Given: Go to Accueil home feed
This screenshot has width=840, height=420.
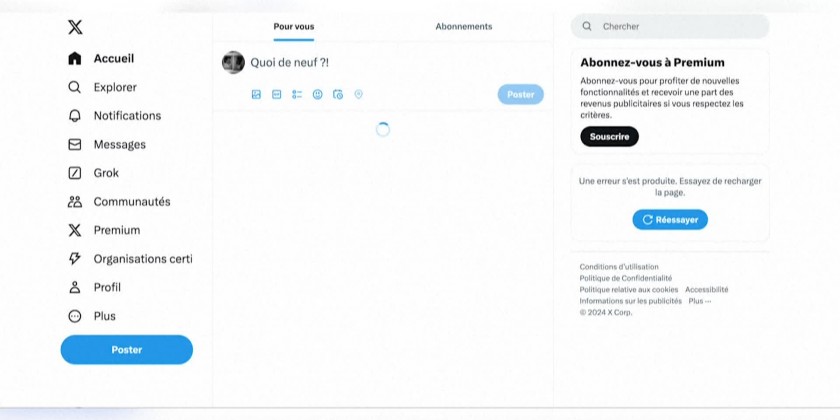Looking at the screenshot, I should pos(113,59).
